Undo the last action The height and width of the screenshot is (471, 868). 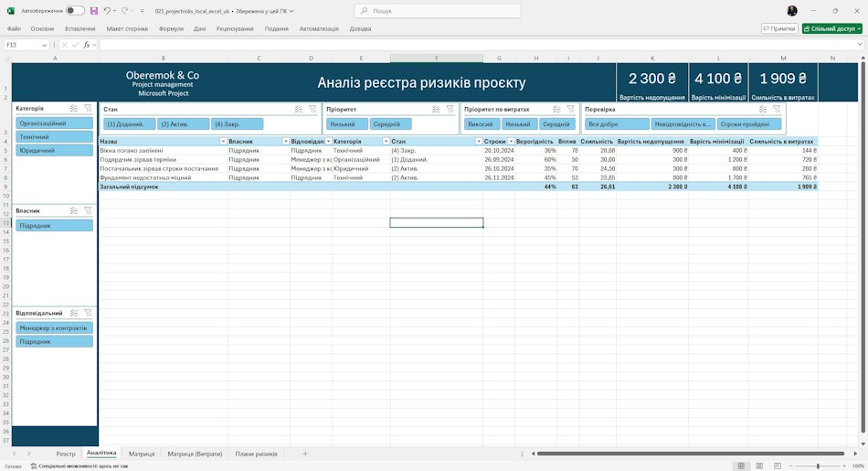(107, 11)
